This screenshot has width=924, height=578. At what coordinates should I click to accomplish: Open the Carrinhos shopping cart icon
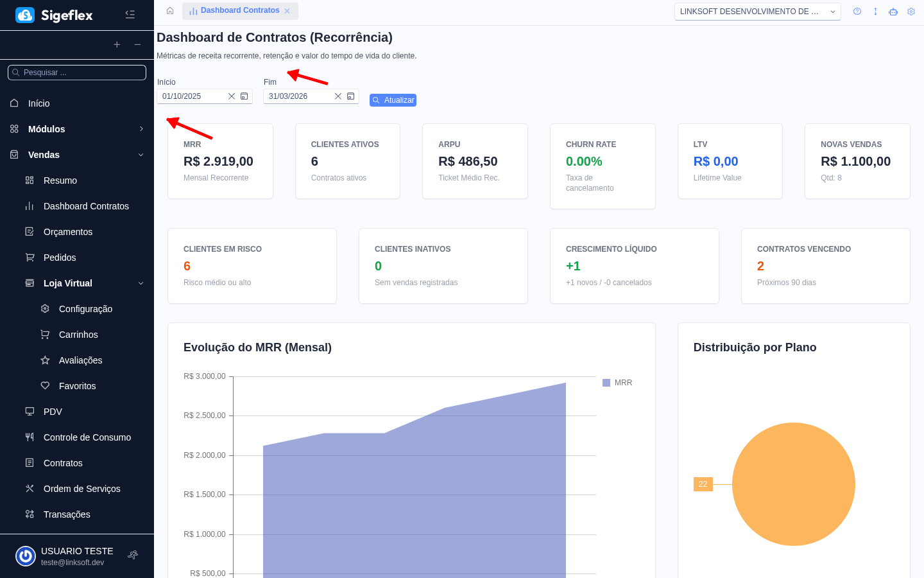(x=44, y=334)
